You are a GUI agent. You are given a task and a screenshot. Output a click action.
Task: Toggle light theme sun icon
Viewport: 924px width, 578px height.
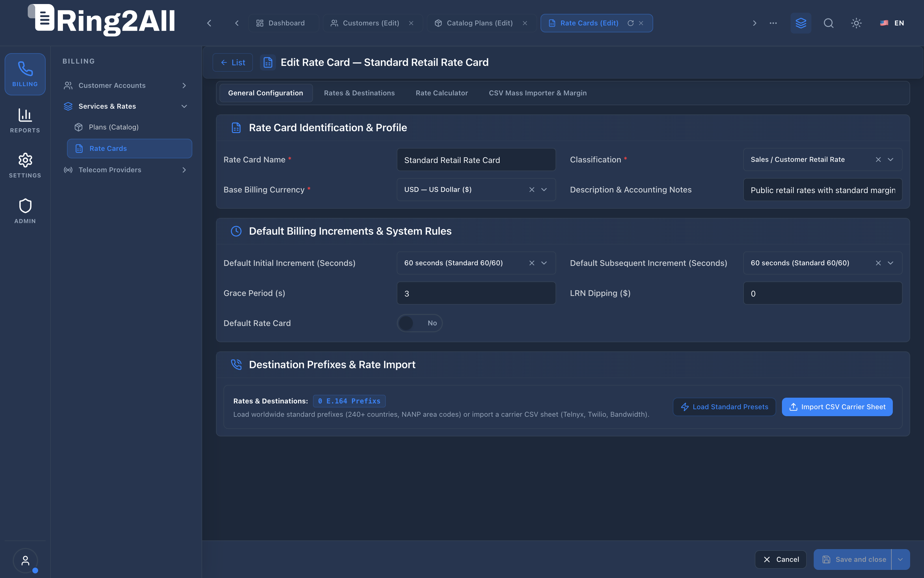856,23
